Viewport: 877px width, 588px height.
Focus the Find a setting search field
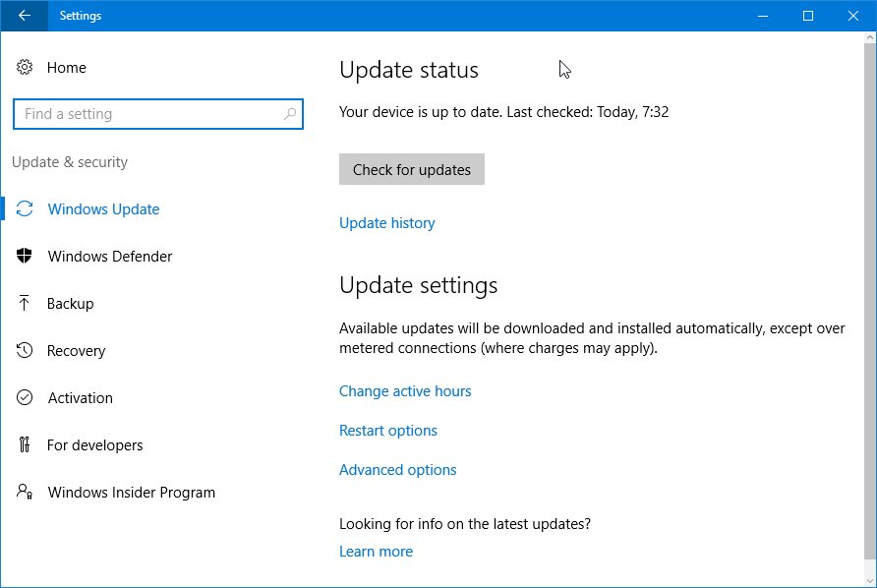(158, 114)
